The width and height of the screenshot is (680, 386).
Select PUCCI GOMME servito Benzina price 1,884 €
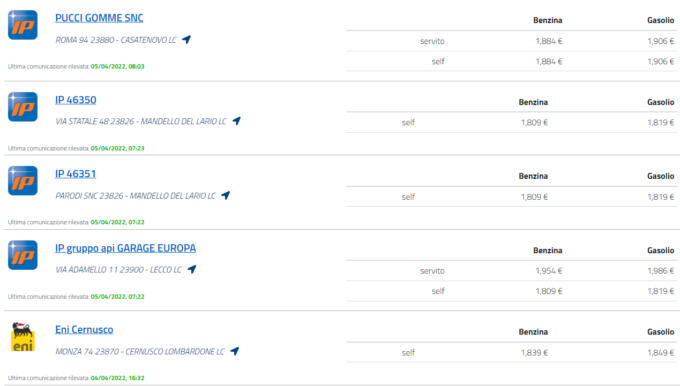coord(549,41)
